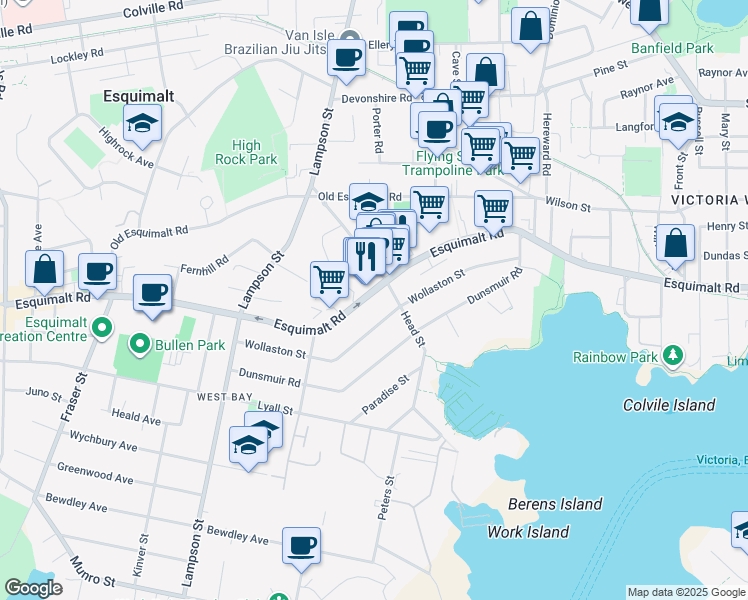Click the High Rock Park label
The height and width of the screenshot is (600, 748).
[246, 152]
